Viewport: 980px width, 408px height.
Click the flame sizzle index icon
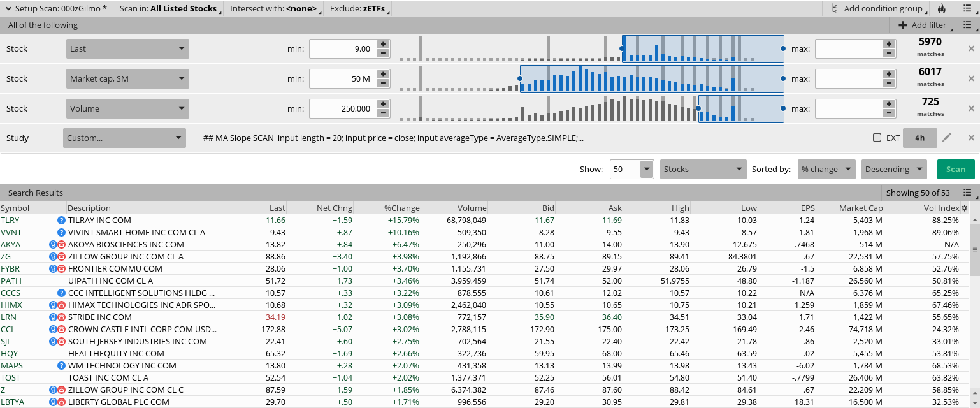[942, 9]
